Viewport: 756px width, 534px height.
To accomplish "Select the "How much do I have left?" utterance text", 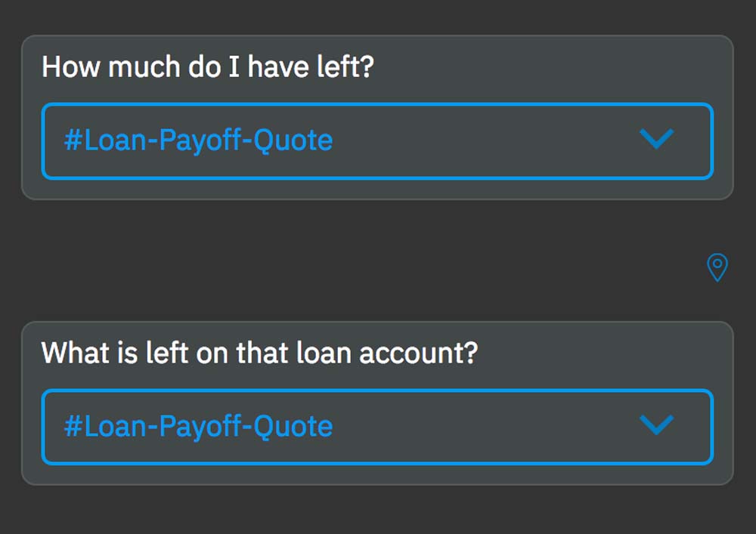I will tap(208, 67).
